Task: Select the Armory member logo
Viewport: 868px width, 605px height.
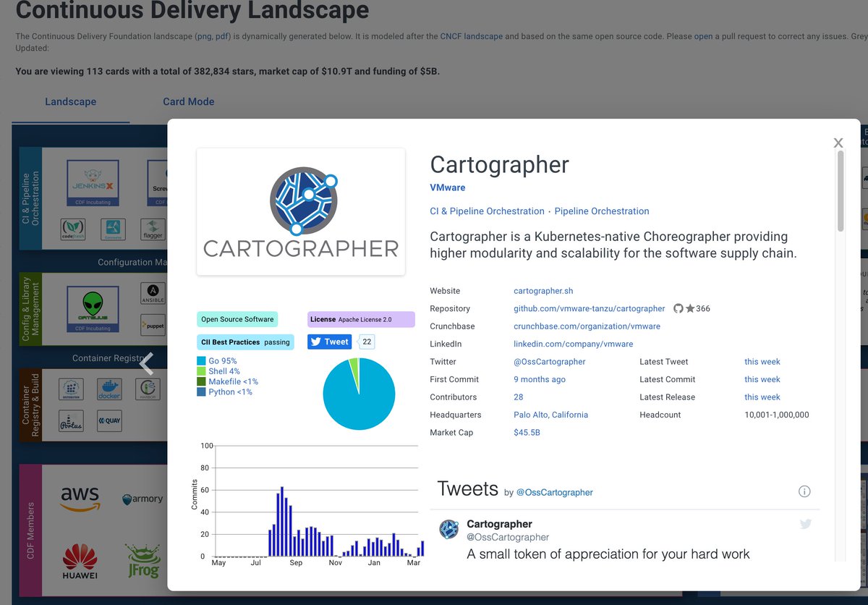Action: point(142,499)
